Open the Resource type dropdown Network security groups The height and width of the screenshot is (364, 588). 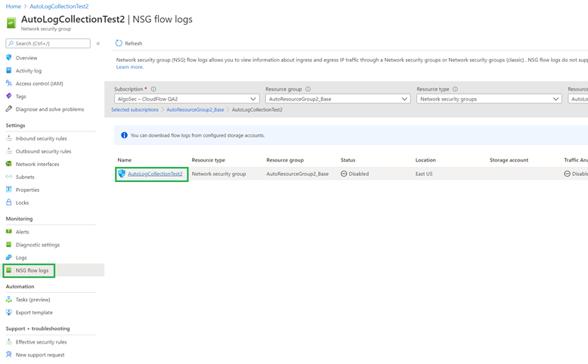pyautogui.click(x=489, y=99)
